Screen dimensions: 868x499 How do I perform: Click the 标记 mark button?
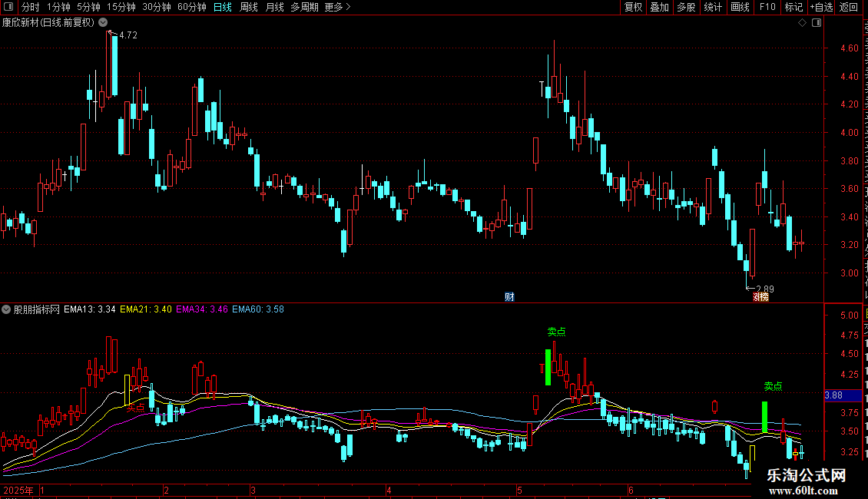tap(793, 7)
